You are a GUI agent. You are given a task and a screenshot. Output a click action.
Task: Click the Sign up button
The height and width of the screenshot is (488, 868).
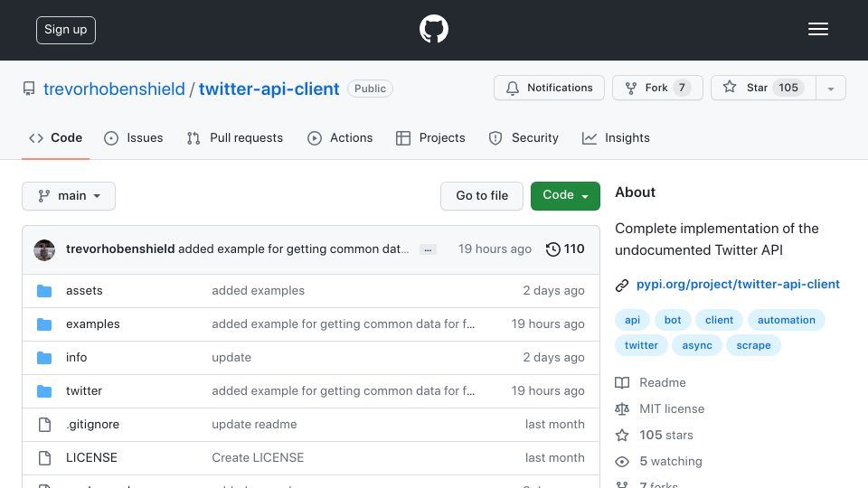[66, 30]
